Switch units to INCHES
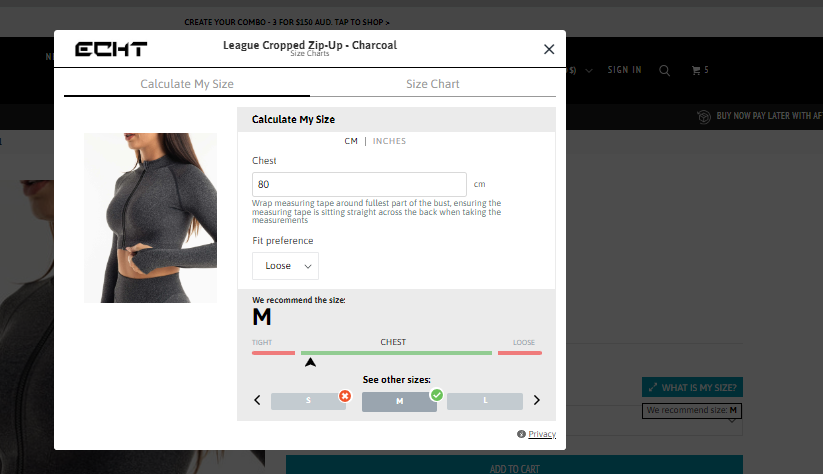This screenshot has width=823, height=474. [389, 141]
